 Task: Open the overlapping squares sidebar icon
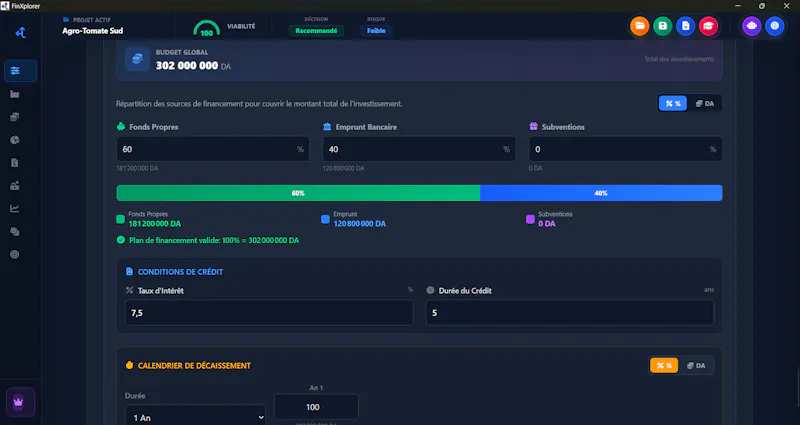pyautogui.click(x=15, y=232)
